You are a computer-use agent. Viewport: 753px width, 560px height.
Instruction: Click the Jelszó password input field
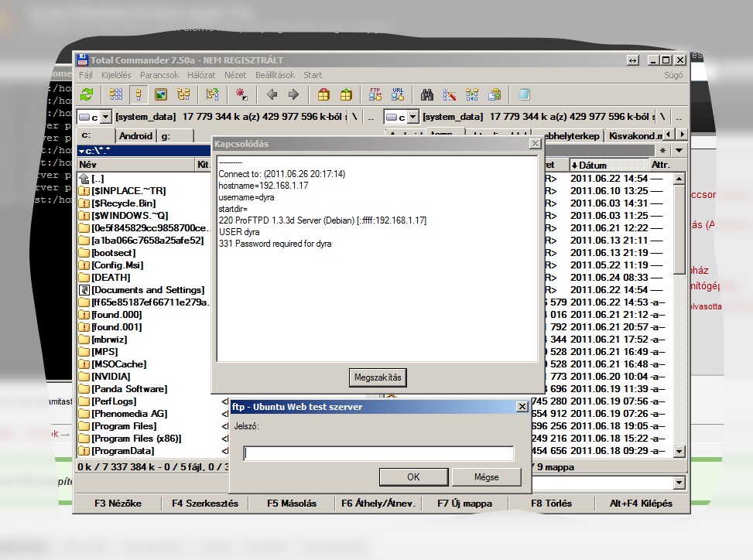[379, 453]
